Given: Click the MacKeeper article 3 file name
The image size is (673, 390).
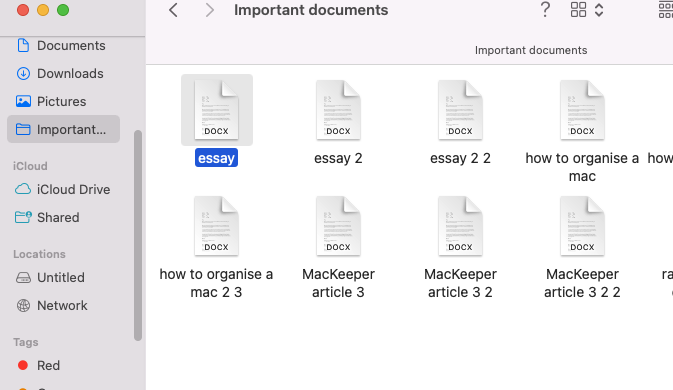Looking at the screenshot, I should (x=338, y=283).
